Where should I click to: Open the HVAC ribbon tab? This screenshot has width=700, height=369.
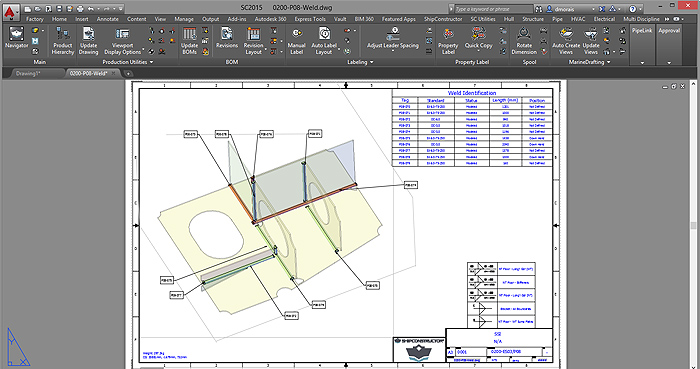578,19
